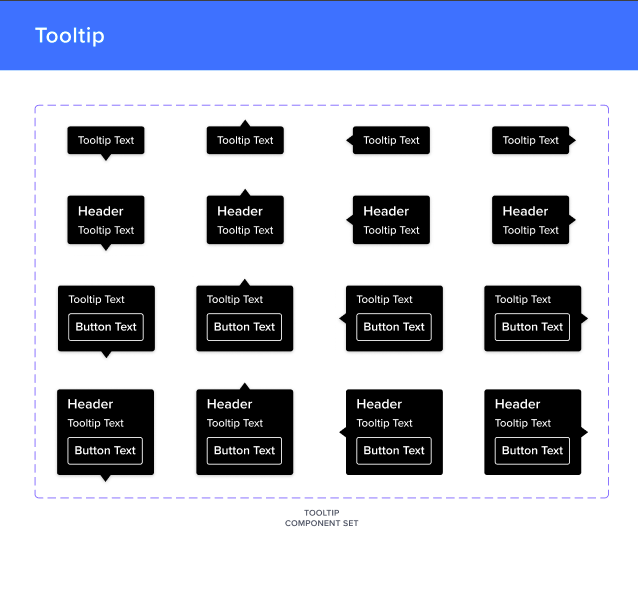This screenshot has width=638, height=608.
Task: Click Header text in bottom-left tooltip variant
Action: click(90, 404)
